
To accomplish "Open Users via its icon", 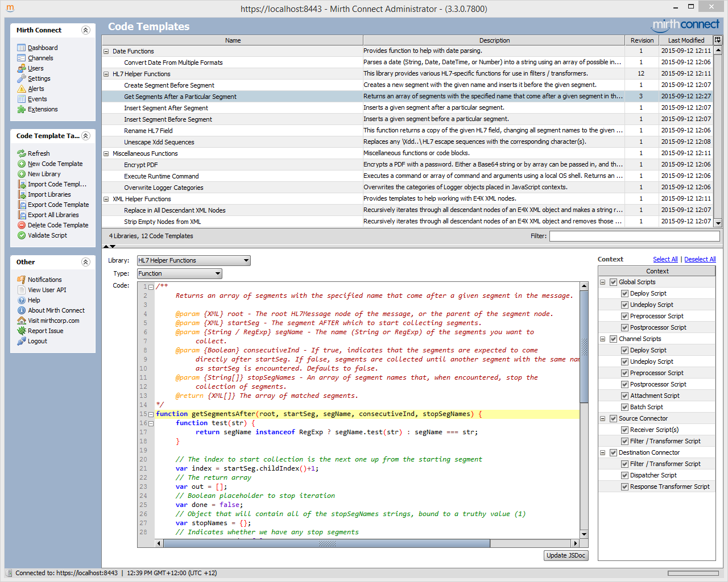I will click(x=22, y=68).
